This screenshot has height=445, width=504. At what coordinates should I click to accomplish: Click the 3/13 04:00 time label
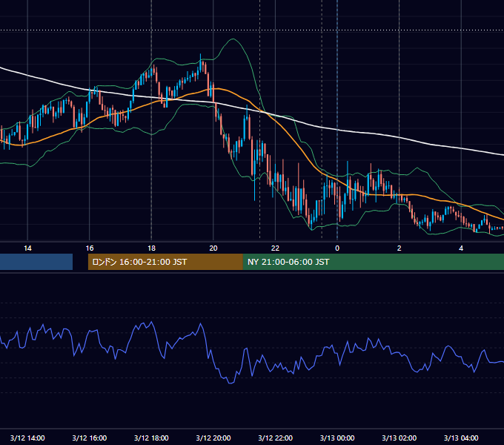[461, 438]
